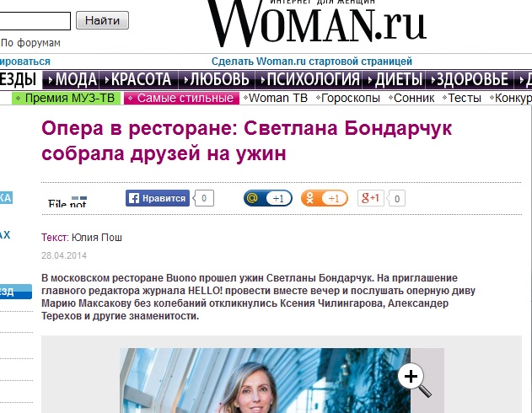This screenshot has height=413, width=532.
Task: Open the Гороскопы tab
Action: click(347, 98)
